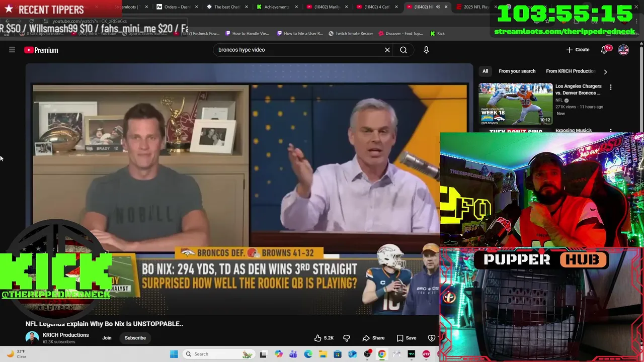
Task: Clear the search box with the X
Action: pos(387,50)
